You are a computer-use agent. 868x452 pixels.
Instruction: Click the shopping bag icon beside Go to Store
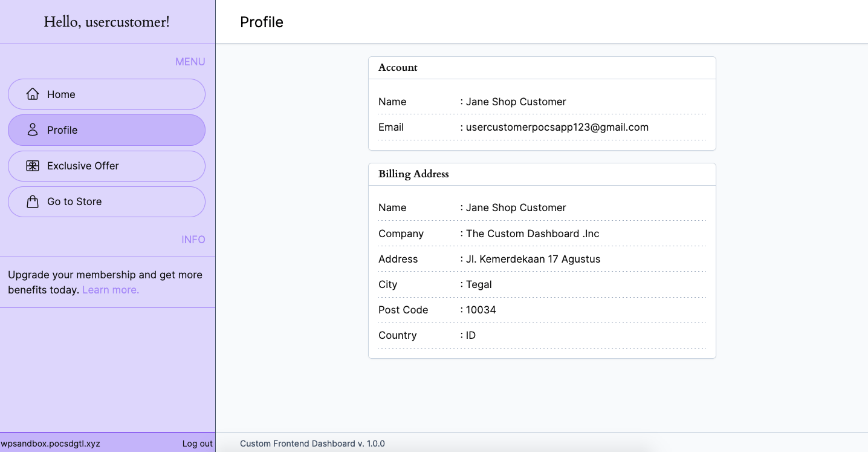[33, 201]
